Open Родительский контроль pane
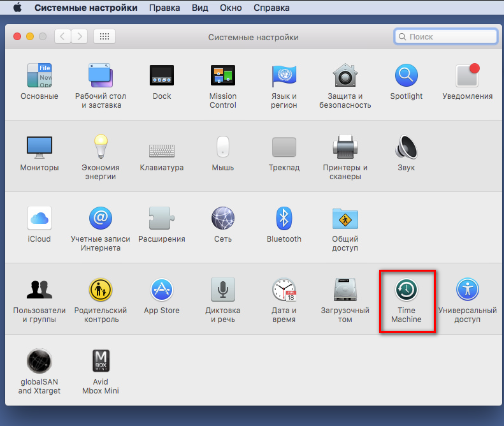504x426 pixels. (101, 291)
